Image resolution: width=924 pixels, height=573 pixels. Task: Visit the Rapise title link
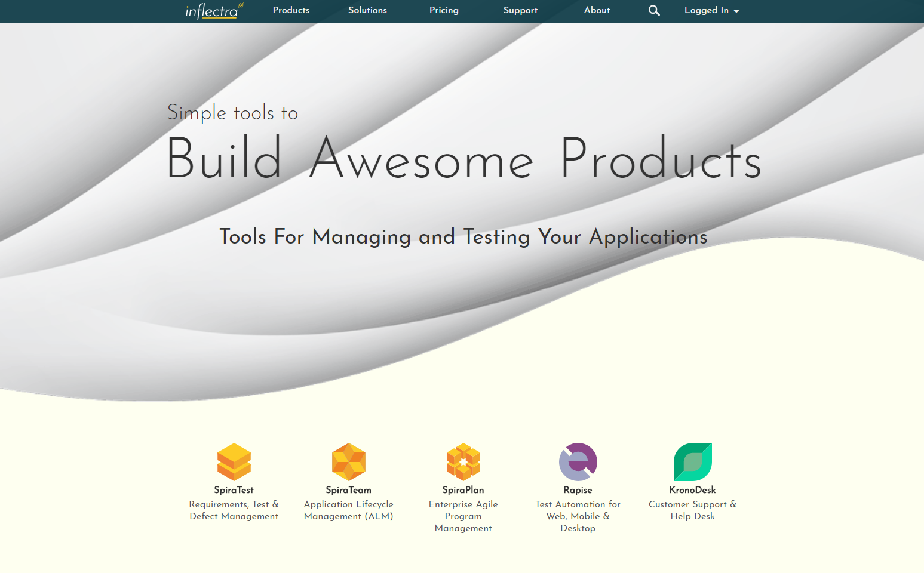pyautogui.click(x=578, y=490)
